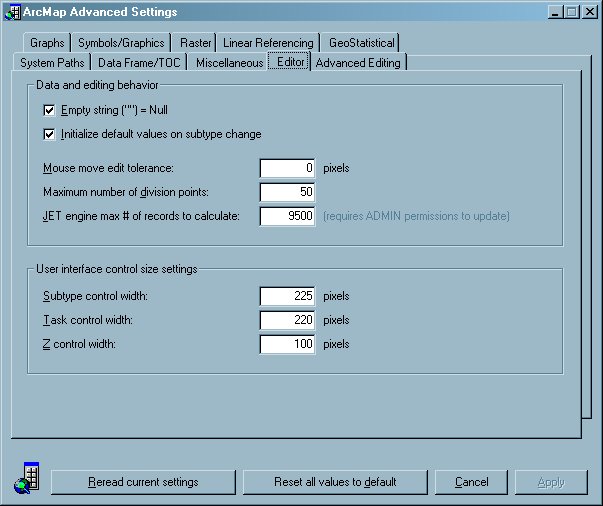Viewport: 603px width, 506px height.
Task: Click the Cancel button
Action: point(471,482)
